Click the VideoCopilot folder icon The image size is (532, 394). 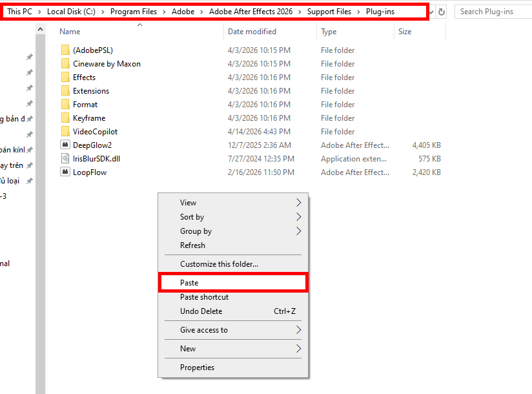(65, 132)
